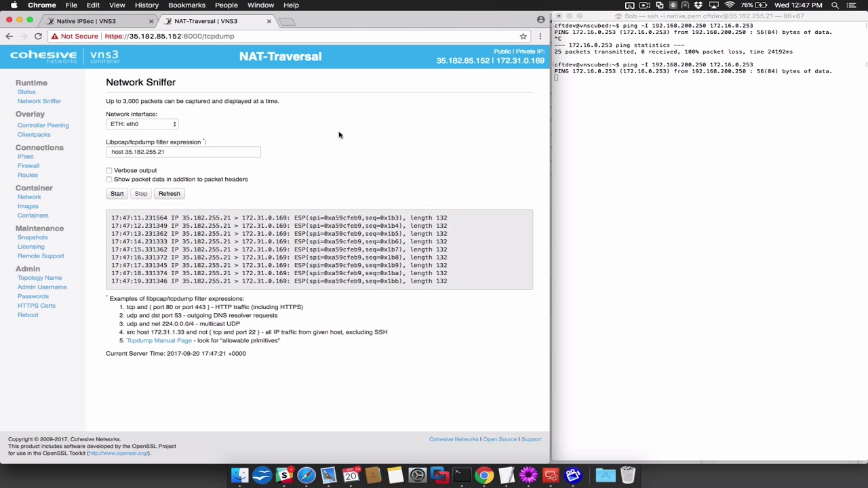The width and height of the screenshot is (868, 488).
Task: Open Clientpacks page
Action: tap(34, 135)
